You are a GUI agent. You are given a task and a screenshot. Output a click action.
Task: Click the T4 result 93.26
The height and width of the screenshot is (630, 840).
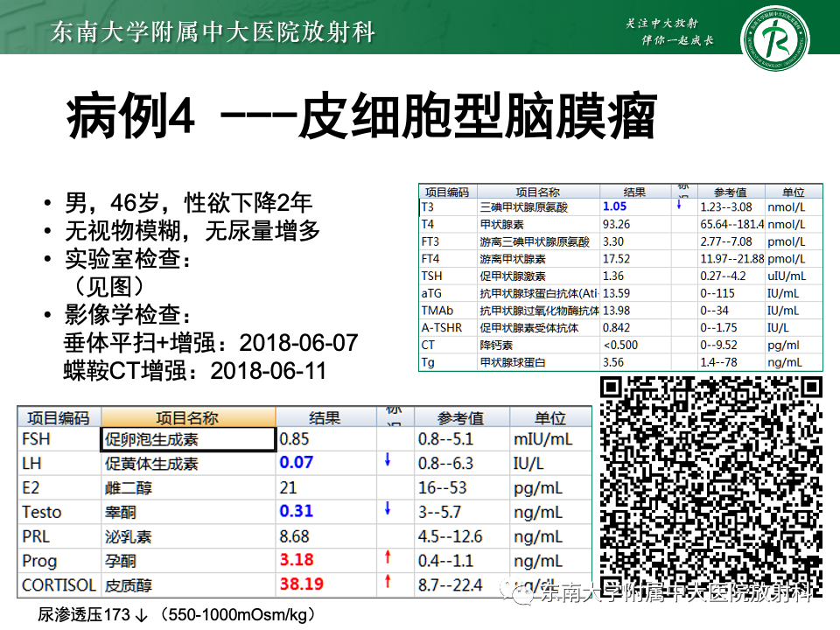click(x=617, y=224)
